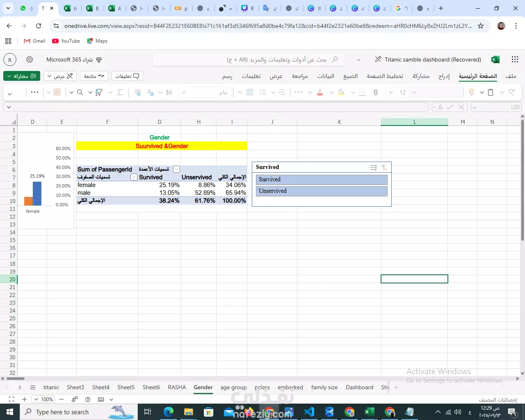Image resolution: width=525 pixels, height=420 pixels.
Task: Click the vertical scrollbar thumb
Action: point(522,180)
